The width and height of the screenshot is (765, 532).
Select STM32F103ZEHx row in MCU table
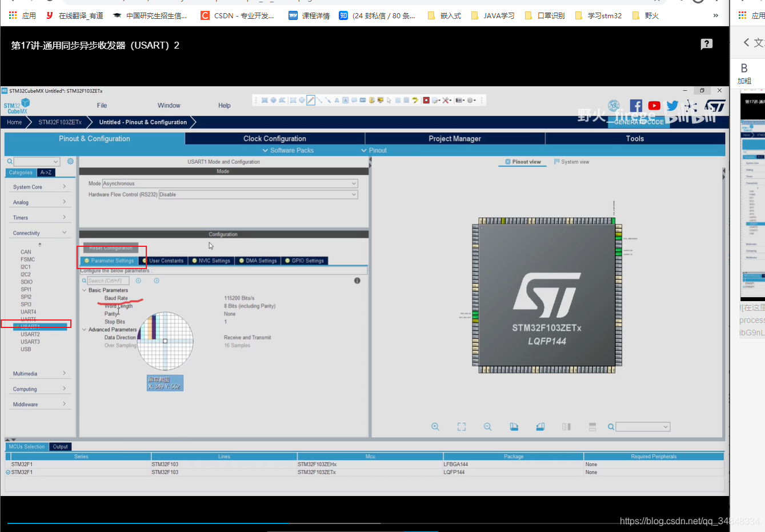pos(365,465)
